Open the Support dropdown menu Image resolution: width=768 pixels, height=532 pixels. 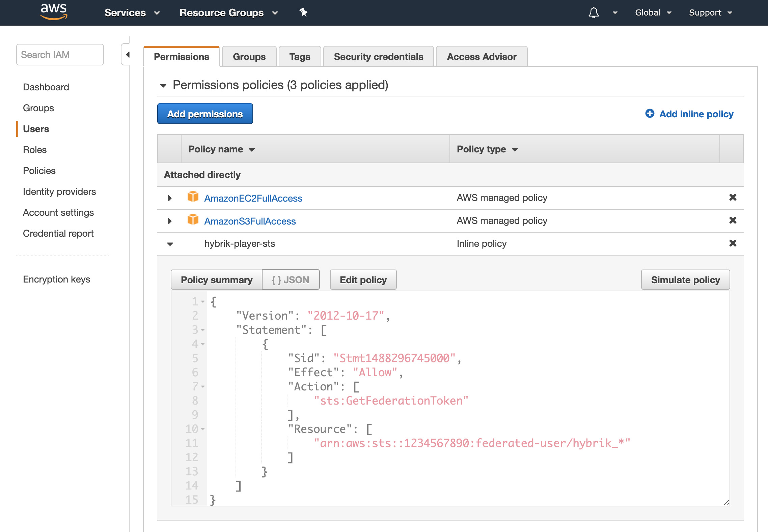[x=711, y=13]
